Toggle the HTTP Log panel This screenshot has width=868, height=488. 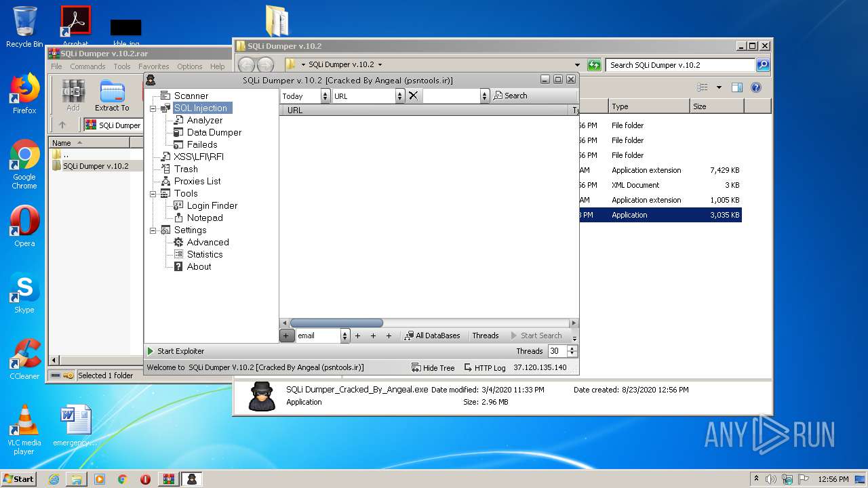[x=485, y=367]
